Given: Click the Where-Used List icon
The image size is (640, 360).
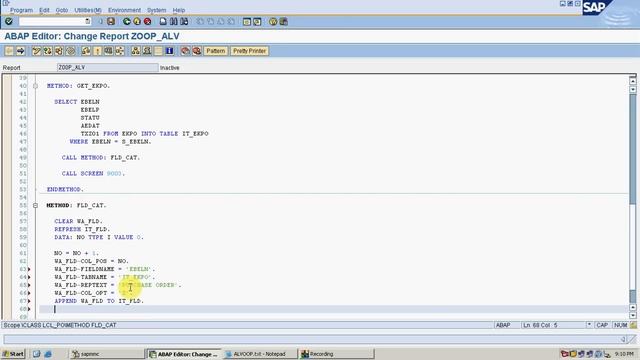Looking at the screenshot, I should click(x=120, y=51).
